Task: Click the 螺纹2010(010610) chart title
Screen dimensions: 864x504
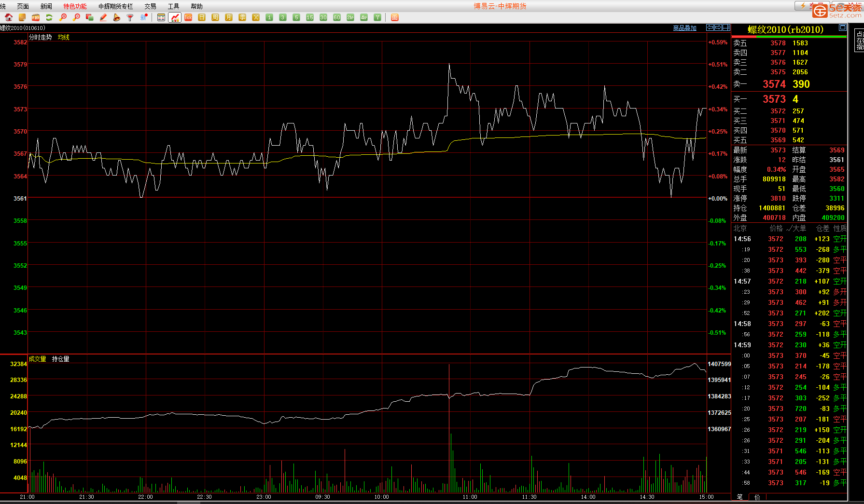Action: pos(23,28)
